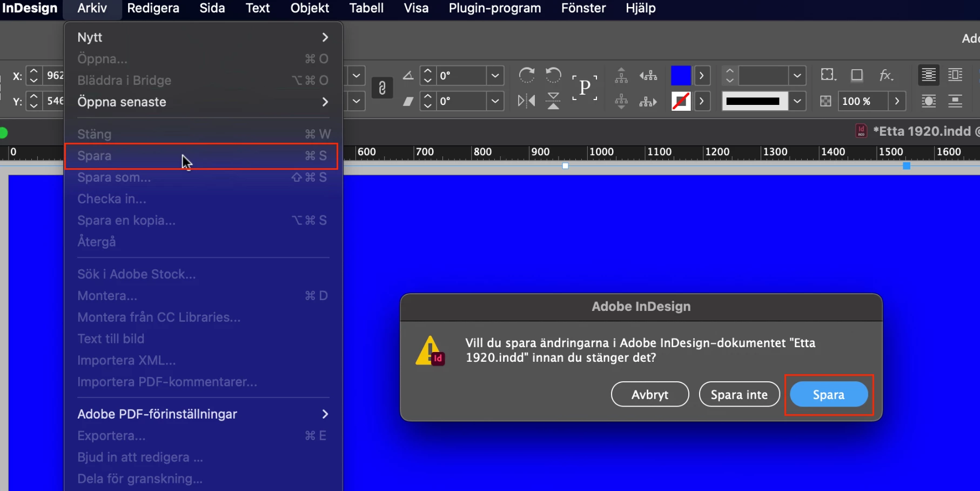Click the opacity checkerboard icon

(x=825, y=101)
